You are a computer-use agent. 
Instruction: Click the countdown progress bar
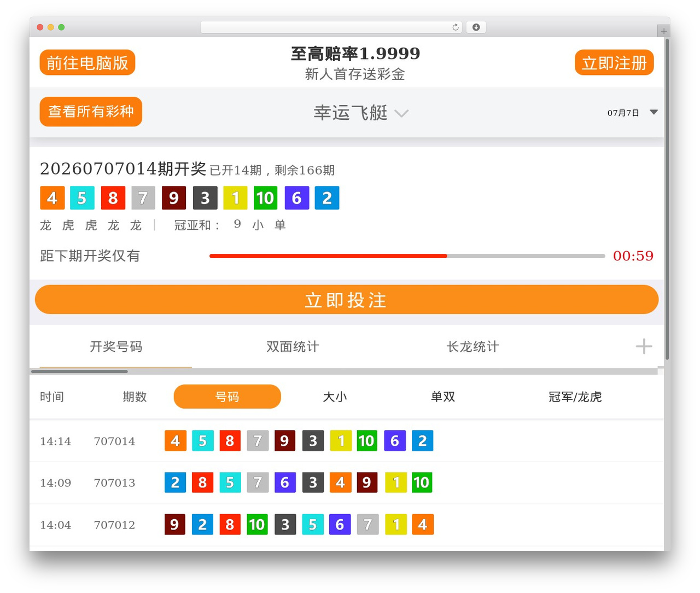407,256
